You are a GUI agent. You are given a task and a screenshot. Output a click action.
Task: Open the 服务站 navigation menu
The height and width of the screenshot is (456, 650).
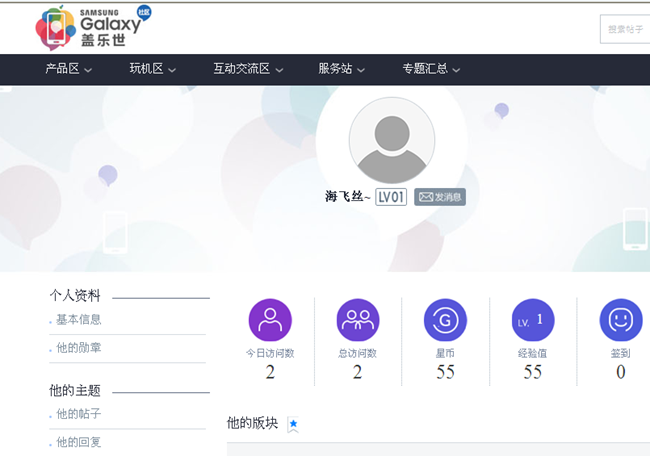point(341,69)
